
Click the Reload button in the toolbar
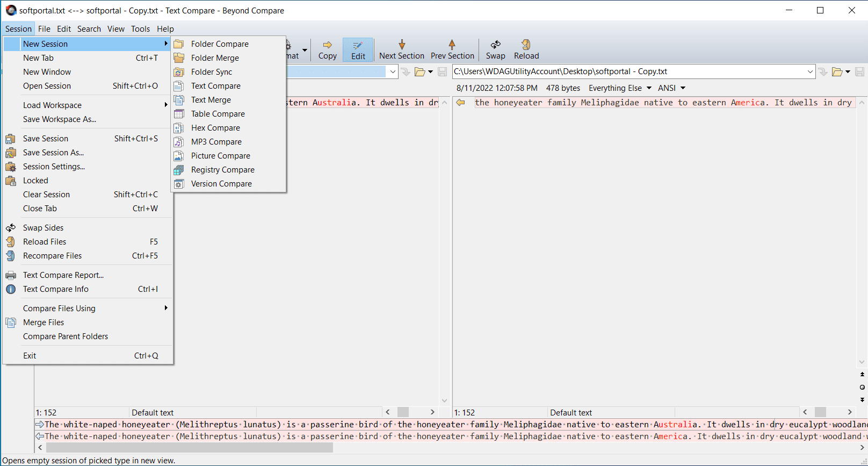526,50
